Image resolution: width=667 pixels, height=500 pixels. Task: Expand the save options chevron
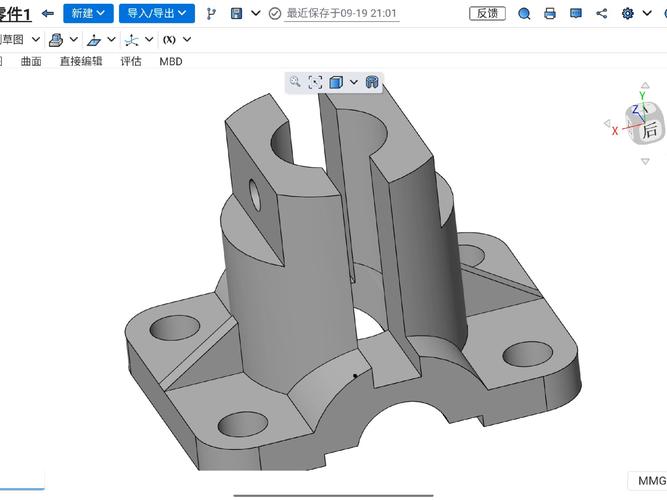[x=256, y=14]
